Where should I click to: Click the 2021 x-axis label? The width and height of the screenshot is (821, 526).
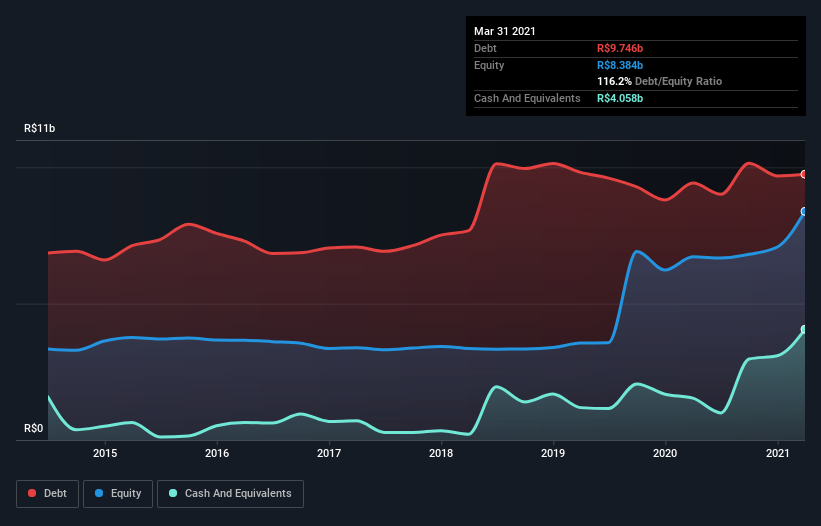tap(778, 453)
